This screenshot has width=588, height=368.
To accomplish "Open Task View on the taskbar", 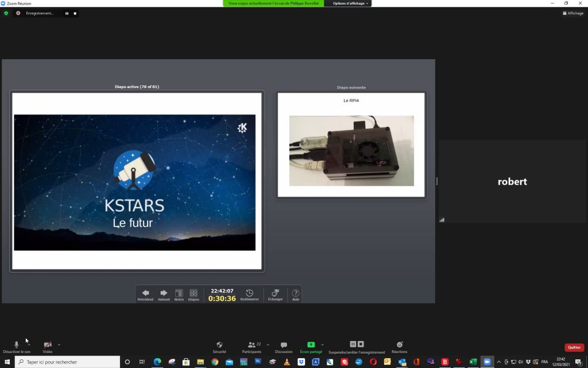I will tap(142, 362).
